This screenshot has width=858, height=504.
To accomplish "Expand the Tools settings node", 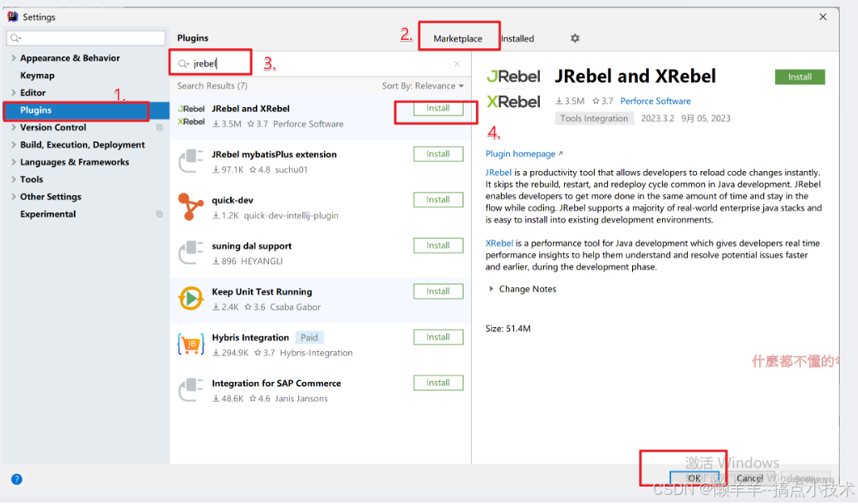I will click(x=13, y=179).
